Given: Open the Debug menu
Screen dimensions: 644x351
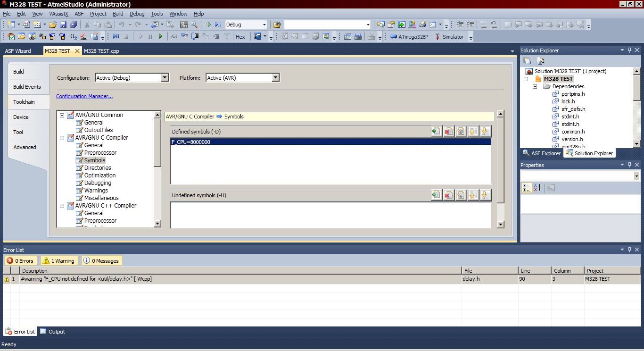Looking at the screenshot, I should pos(137,14).
